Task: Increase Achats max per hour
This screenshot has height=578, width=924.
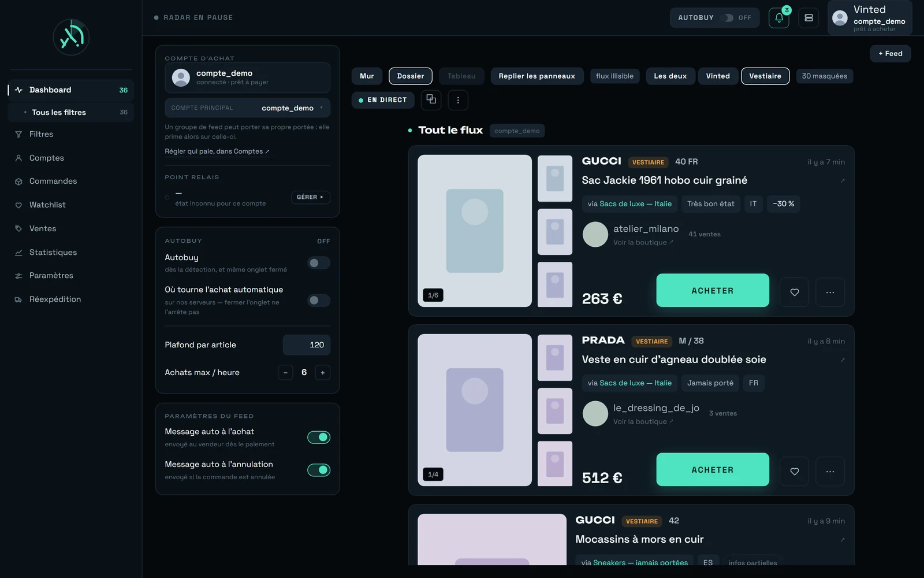Action: tap(323, 373)
